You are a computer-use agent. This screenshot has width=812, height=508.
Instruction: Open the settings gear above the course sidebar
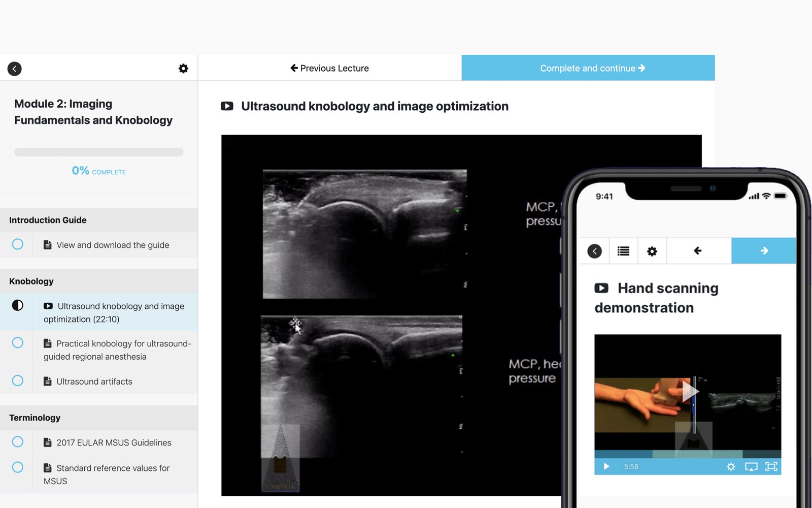183,68
